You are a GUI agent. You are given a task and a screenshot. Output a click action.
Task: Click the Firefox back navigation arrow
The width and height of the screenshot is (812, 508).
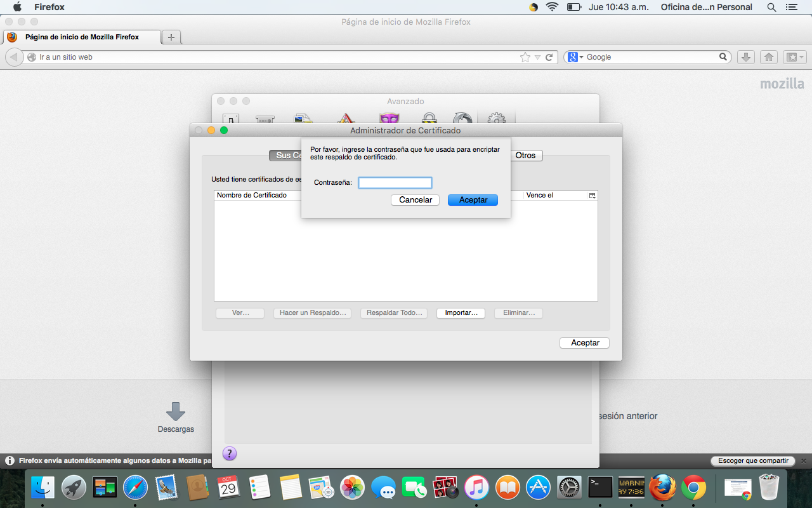[x=14, y=57]
